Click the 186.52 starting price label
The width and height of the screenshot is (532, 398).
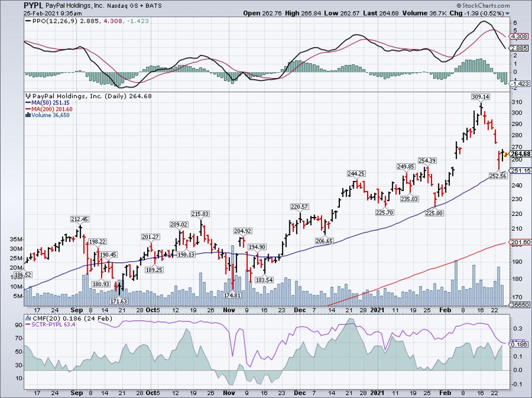pos(23,275)
